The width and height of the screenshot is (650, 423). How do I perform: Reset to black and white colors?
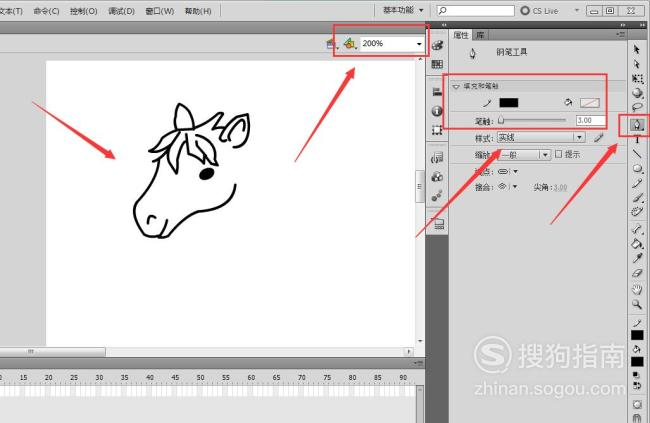point(635,375)
